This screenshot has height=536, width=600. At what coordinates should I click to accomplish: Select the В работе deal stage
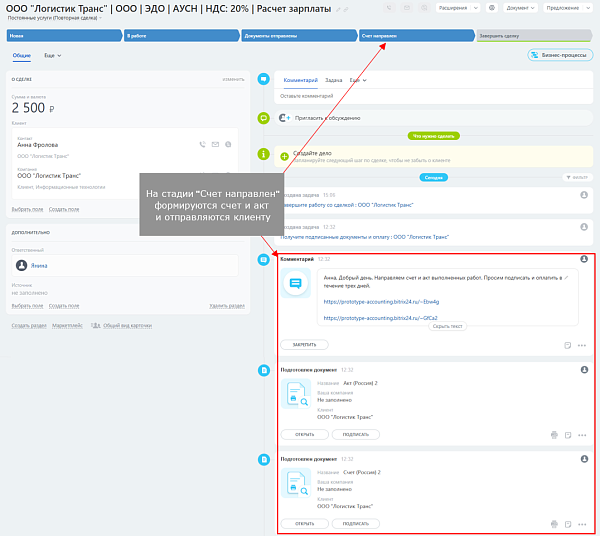[181, 36]
